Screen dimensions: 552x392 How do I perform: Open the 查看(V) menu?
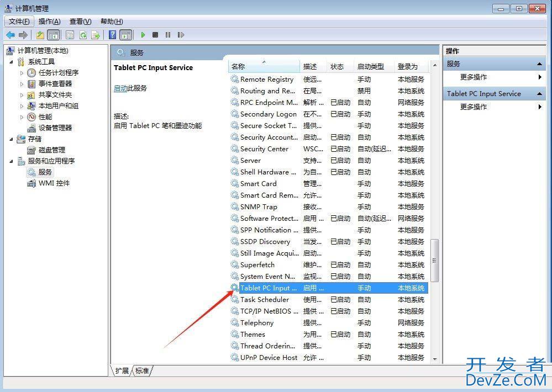tap(80, 22)
